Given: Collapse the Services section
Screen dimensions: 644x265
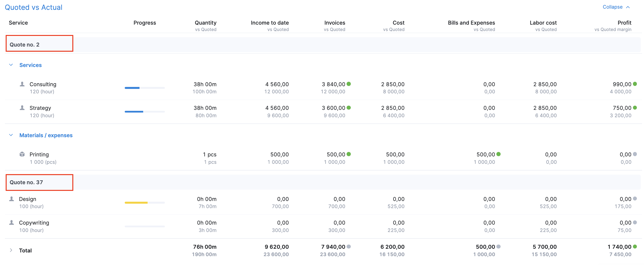Looking at the screenshot, I should click(11, 65).
